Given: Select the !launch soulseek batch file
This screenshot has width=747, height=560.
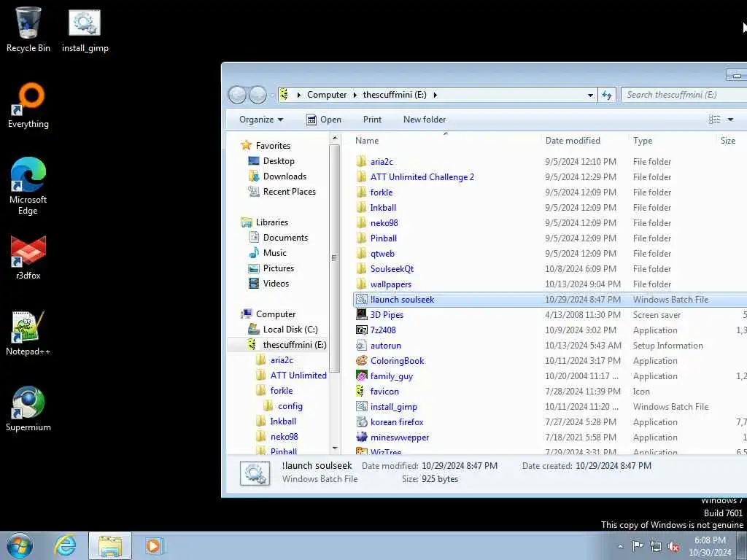Looking at the screenshot, I should (x=402, y=300).
